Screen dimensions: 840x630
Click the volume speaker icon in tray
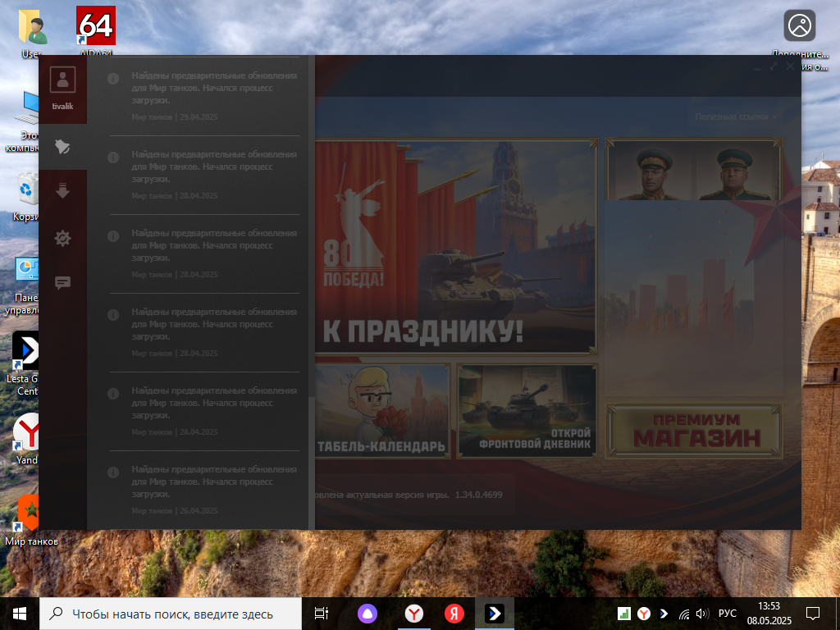(x=701, y=614)
